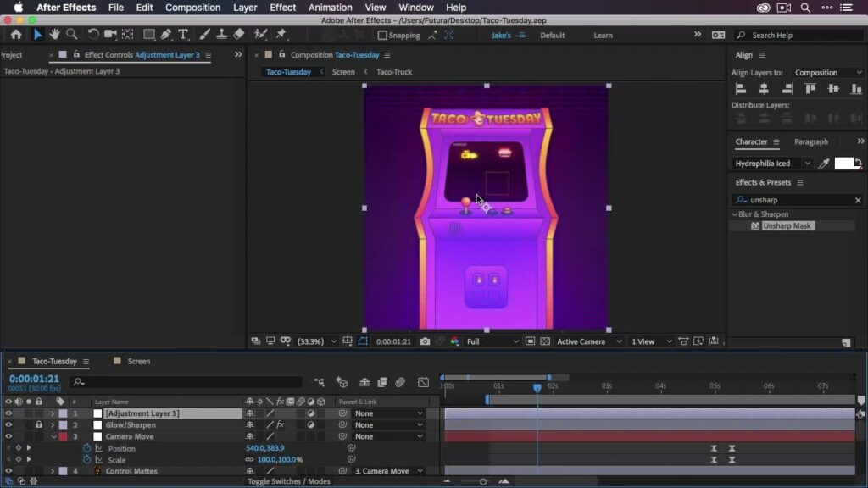
Task: Collapse the Camera Move layer properties
Action: coord(53,437)
